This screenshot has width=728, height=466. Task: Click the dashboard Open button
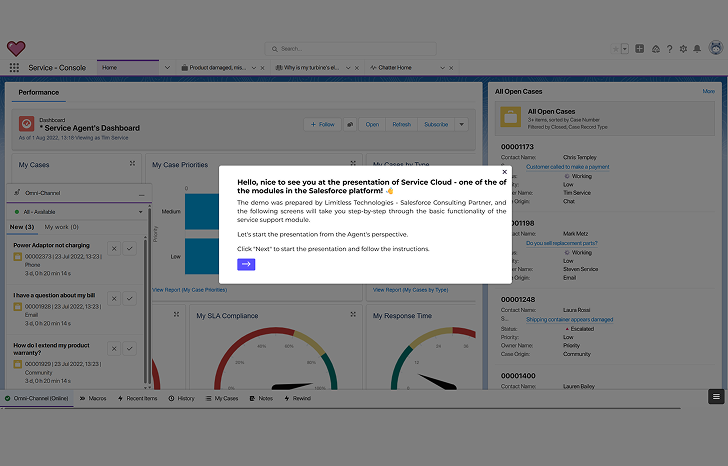point(372,124)
